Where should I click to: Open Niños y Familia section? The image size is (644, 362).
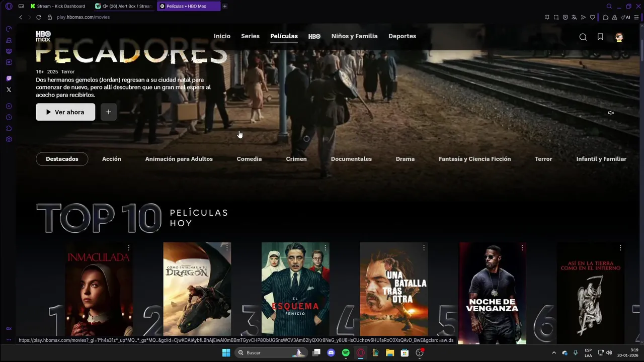354,36
